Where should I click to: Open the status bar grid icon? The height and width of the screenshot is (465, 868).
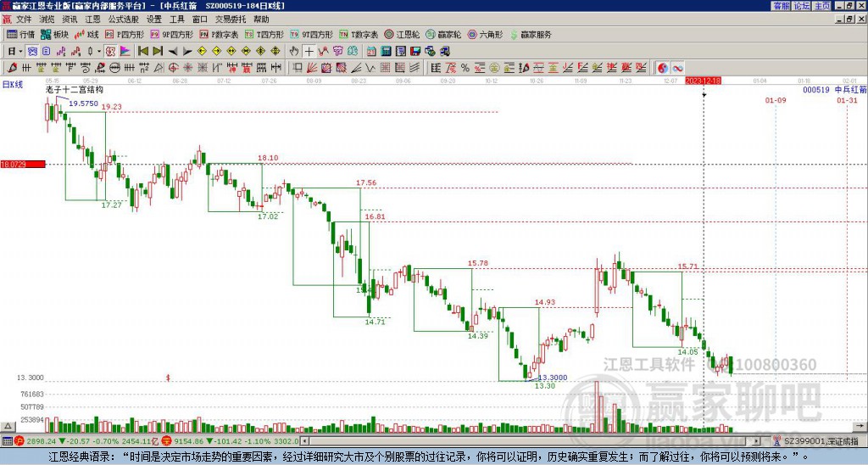(x=7, y=441)
